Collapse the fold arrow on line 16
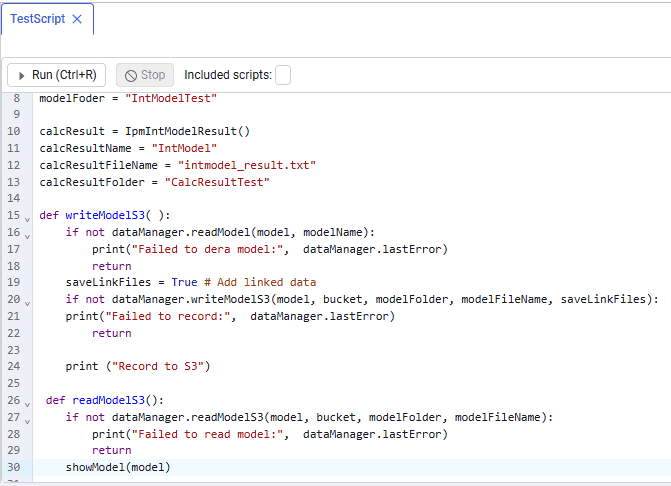671x486 pixels. click(x=27, y=236)
